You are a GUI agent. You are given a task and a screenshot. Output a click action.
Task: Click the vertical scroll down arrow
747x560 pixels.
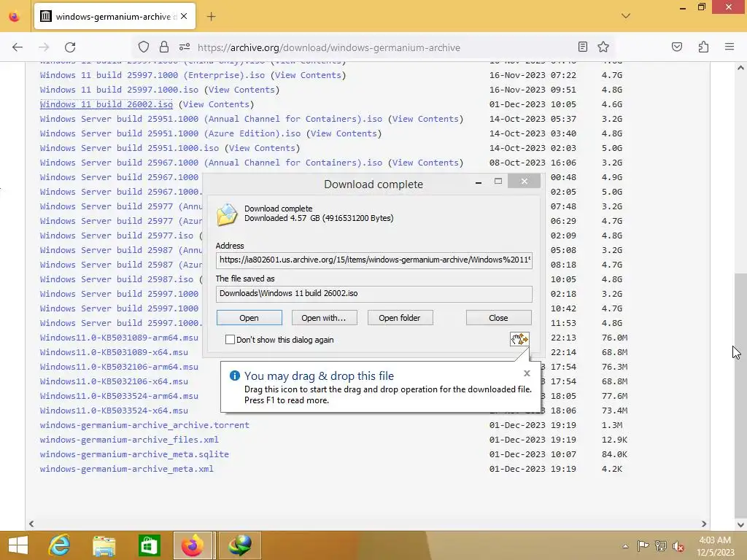pyautogui.click(x=740, y=524)
